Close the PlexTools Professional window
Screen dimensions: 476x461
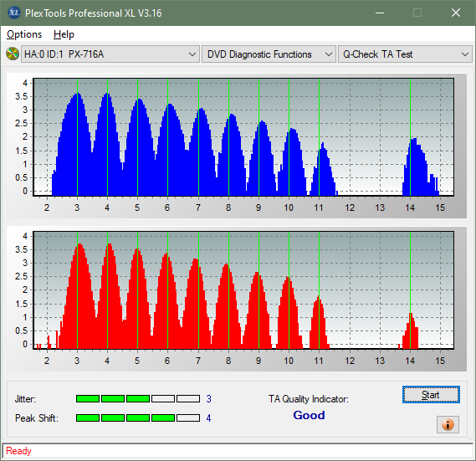pyautogui.click(x=456, y=13)
